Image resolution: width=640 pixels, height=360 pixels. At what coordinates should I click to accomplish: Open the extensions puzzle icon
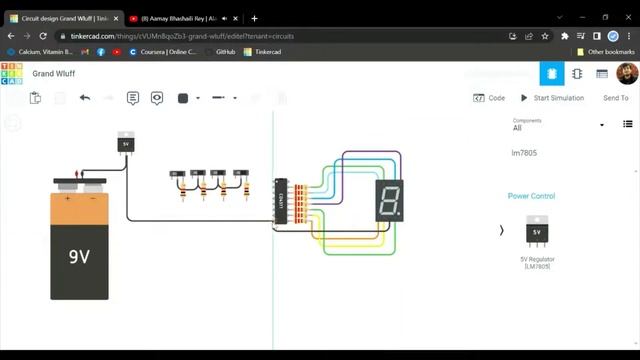click(x=564, y=36)
